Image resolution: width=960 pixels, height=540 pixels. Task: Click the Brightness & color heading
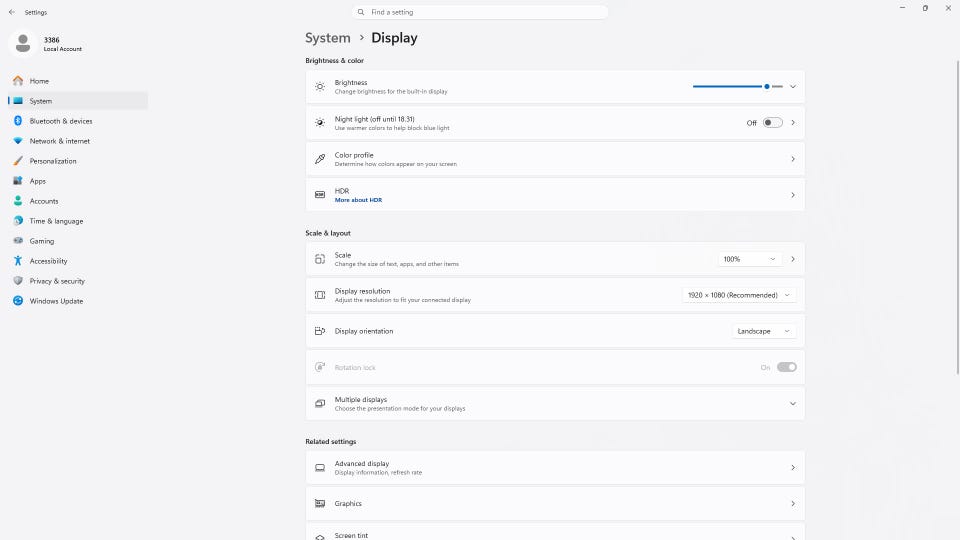pyautogui.click(x=334, y=61)
